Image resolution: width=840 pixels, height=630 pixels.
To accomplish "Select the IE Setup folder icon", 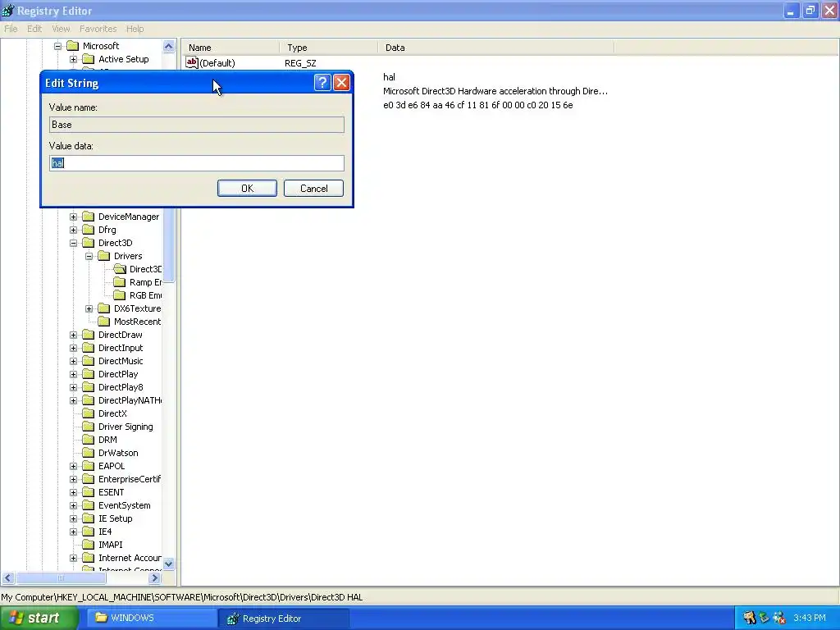I will [89, 518].
